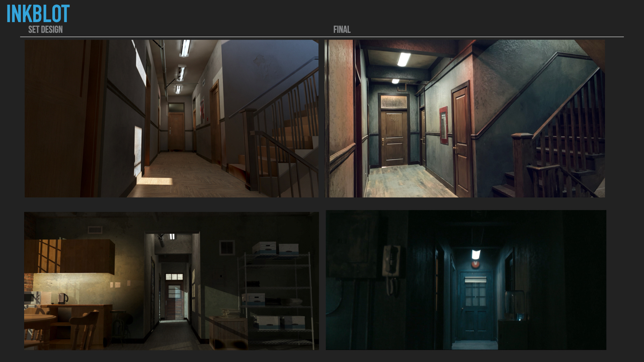Screen dimensions: 644x362
Task: Click the INKBLOT title text
Action: (38, 14)
